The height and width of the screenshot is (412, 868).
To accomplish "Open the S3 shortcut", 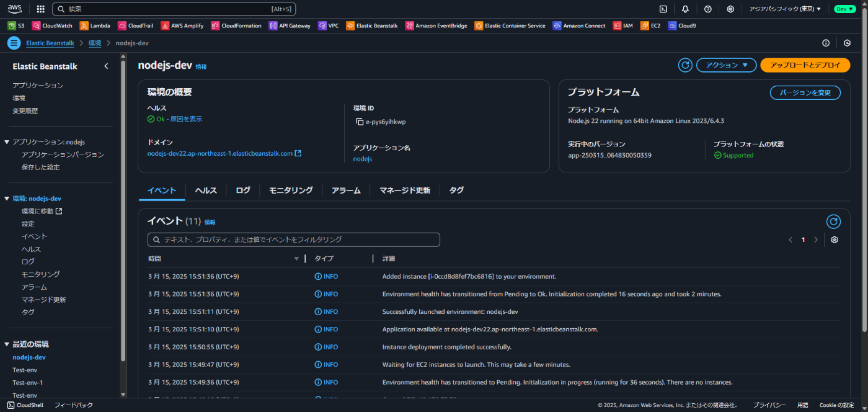I will click(16, 25).
